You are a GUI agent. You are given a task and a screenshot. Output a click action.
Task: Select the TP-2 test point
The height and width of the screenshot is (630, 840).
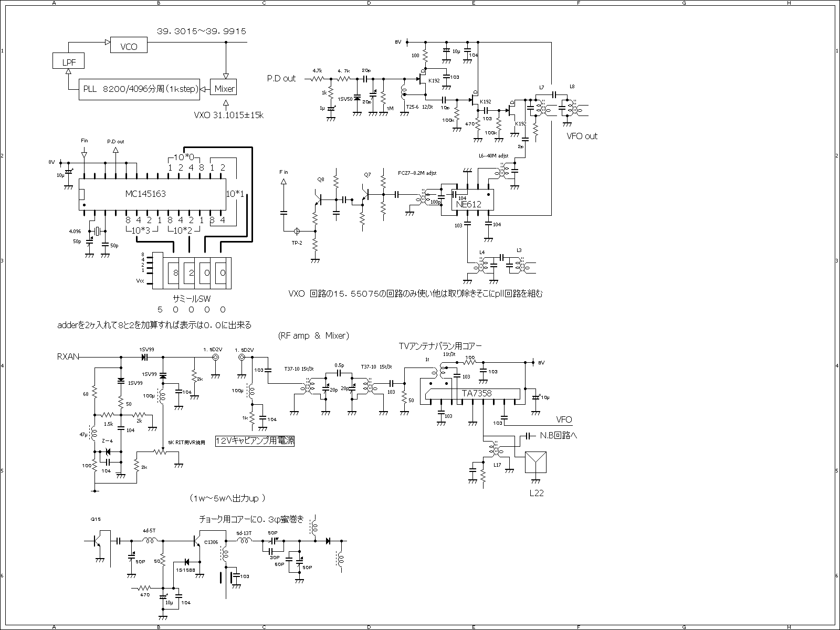click(x=297, y=231)
